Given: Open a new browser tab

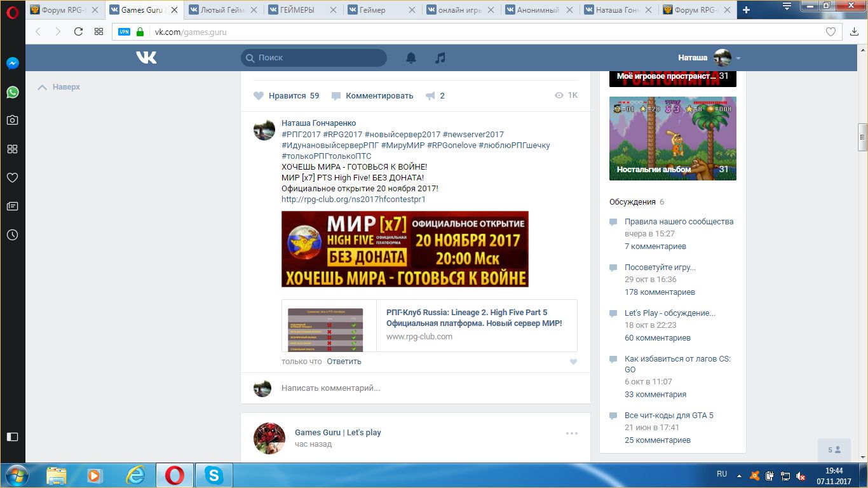Looking at the screenshot, I should point(746,10).
